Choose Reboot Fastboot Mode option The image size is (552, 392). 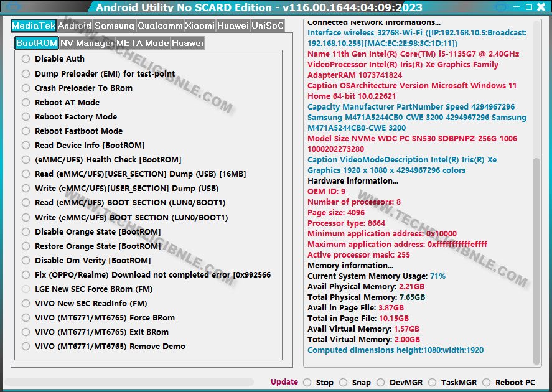(x=26, y=131)
